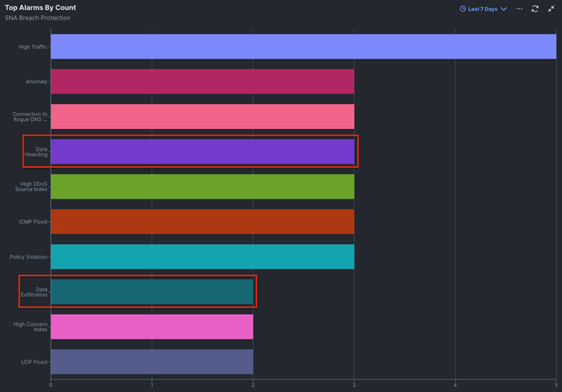This screenshot has height=392, width=562.
Task: Click the UDP Flood axis label
Action: [x=34, y=362]
